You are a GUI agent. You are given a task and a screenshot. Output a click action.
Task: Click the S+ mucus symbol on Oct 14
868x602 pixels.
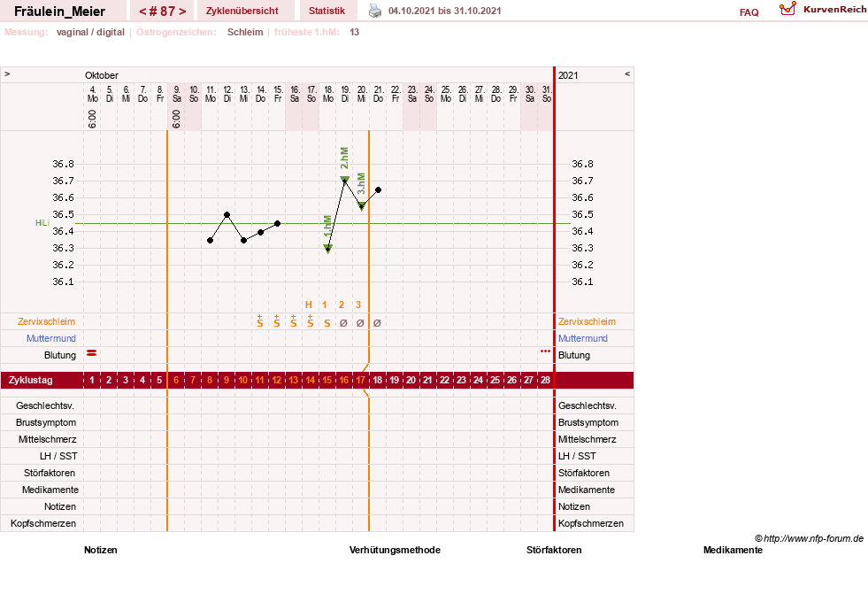(260, 321)
